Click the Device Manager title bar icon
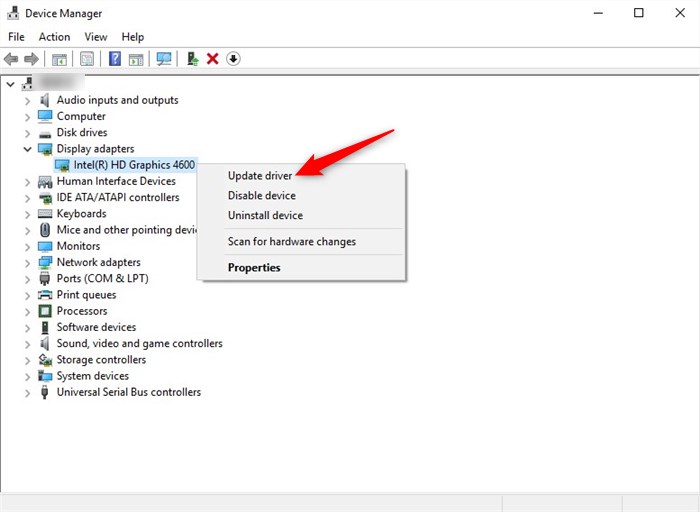This screenshot has width=700, height=512. click(13, 13)
